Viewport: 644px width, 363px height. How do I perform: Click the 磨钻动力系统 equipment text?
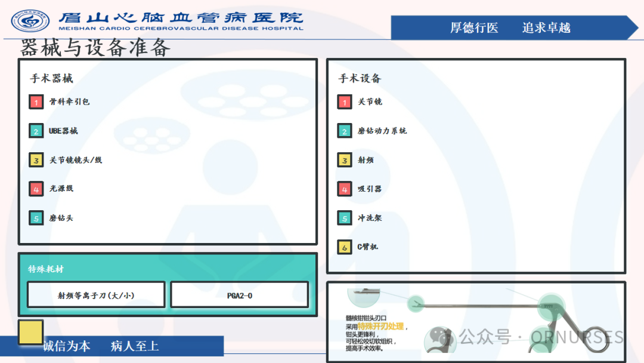[x=382, y=131]
